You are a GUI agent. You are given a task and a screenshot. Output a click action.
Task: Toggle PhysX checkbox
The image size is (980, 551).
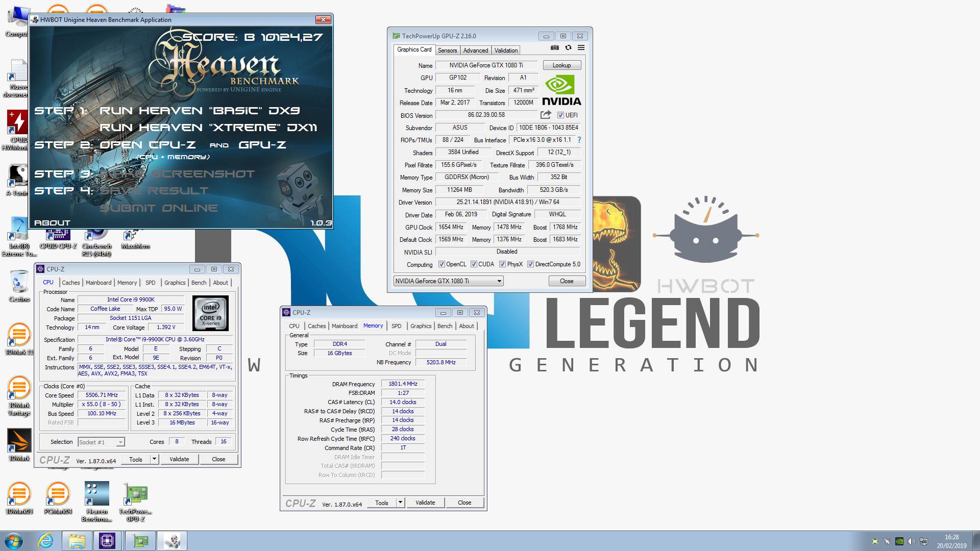(502, 264)
